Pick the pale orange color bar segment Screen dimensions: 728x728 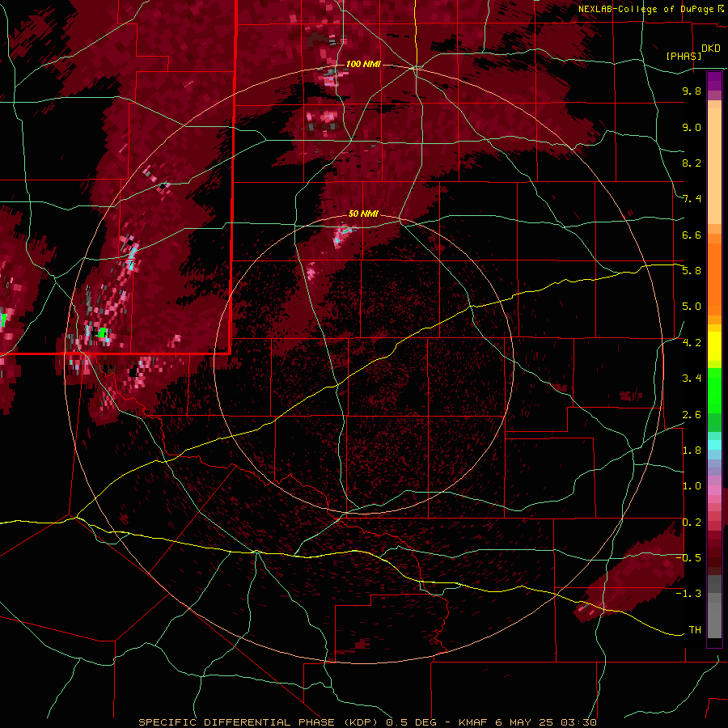[x=714, y=166]
